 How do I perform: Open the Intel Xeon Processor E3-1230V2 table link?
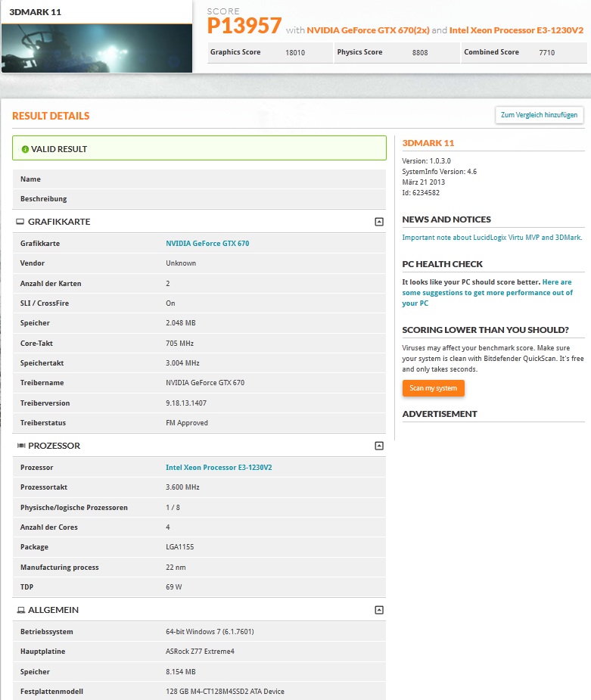coord(219,468)
